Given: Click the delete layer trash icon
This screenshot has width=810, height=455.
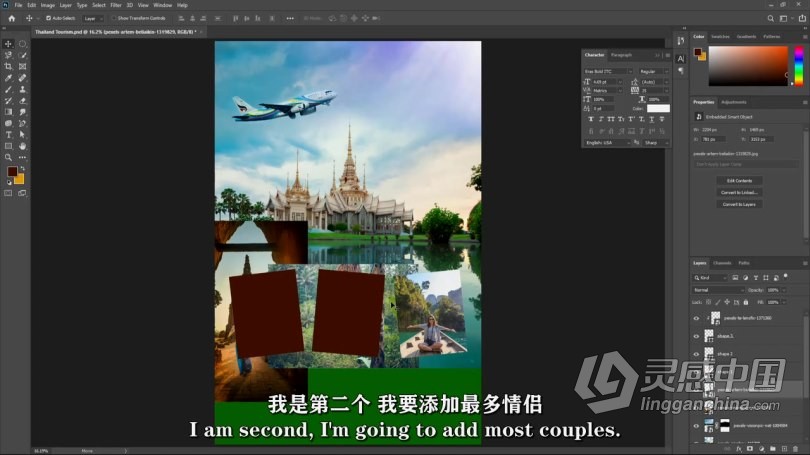Looking at the screenshot, I should (795, 449).
